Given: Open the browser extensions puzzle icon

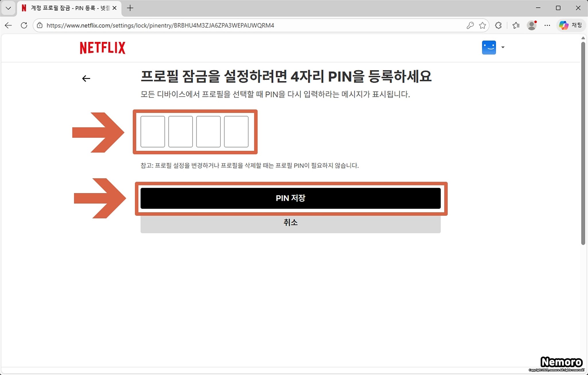Looking at the screenshot, I should [498, 25].
